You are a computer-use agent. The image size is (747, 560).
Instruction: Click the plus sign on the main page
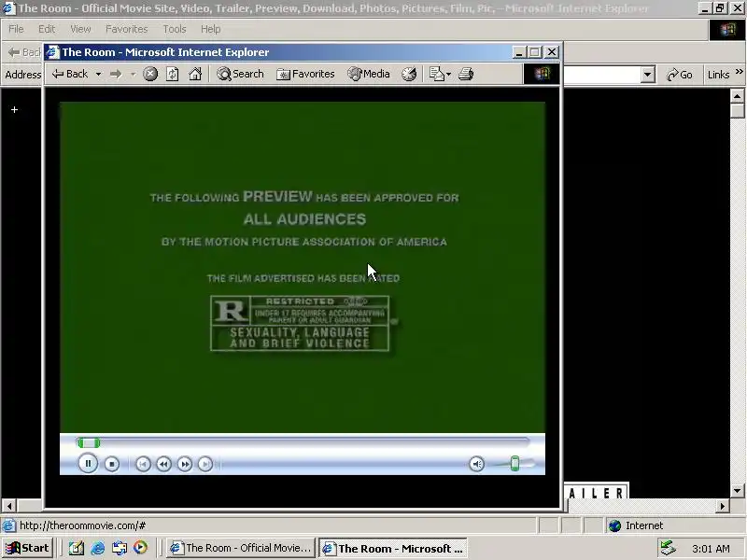click(x=14, y=109)
